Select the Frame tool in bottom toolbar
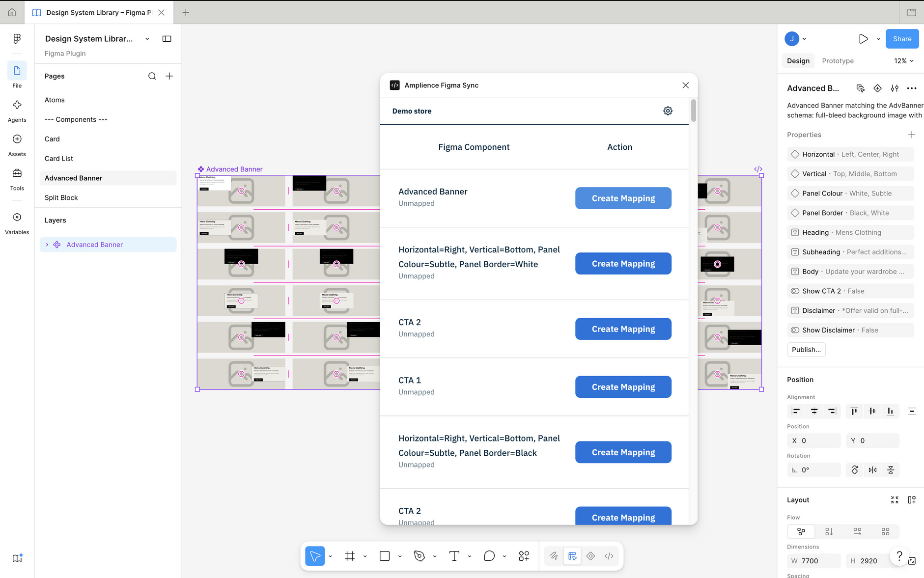This screenshot has height=578, width=924. coord(350,556)
